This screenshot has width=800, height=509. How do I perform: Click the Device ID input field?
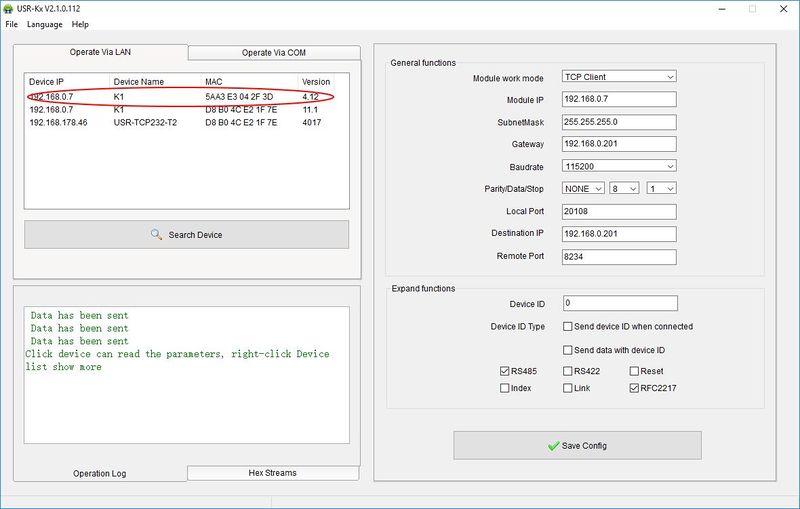tap(620, 303)
